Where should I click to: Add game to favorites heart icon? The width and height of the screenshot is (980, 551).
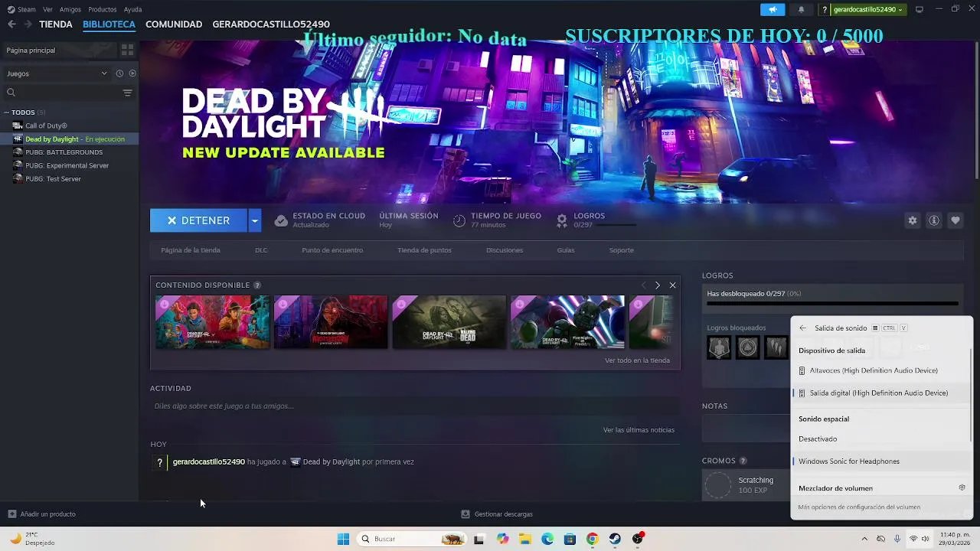[x=955, y=220]
